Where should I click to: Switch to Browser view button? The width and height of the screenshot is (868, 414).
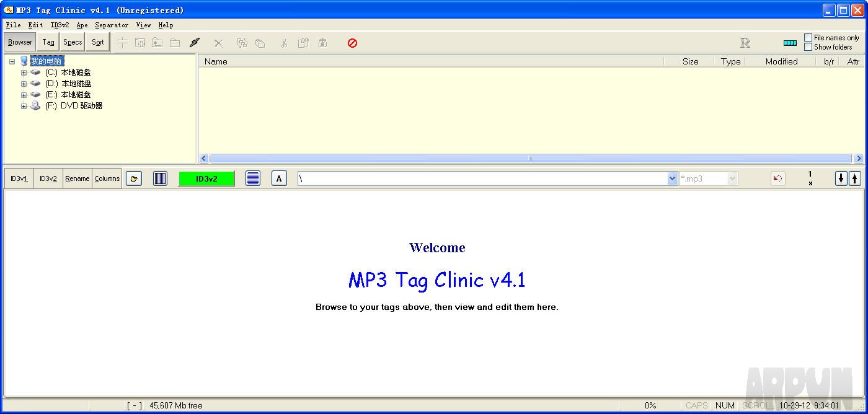click(20, 42)
